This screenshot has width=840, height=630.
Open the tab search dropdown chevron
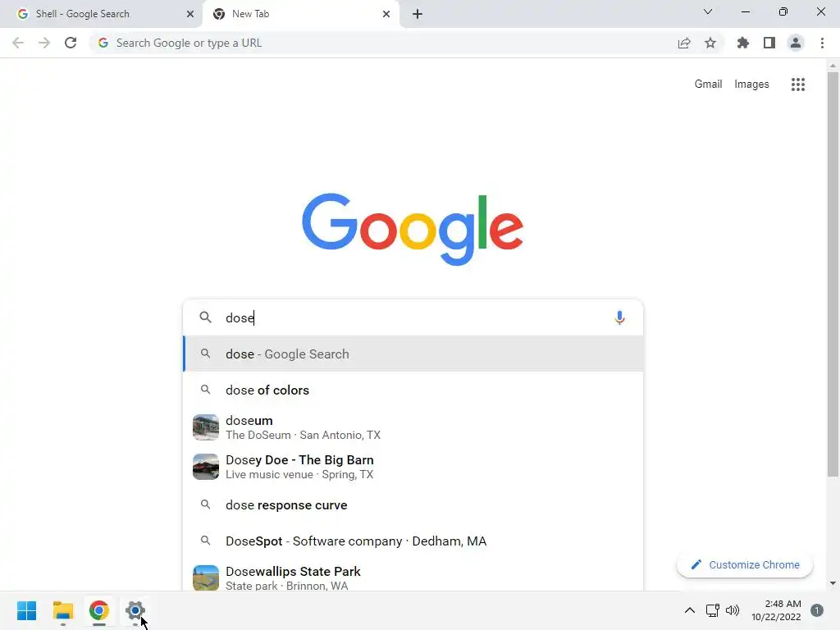pos(708,11)
